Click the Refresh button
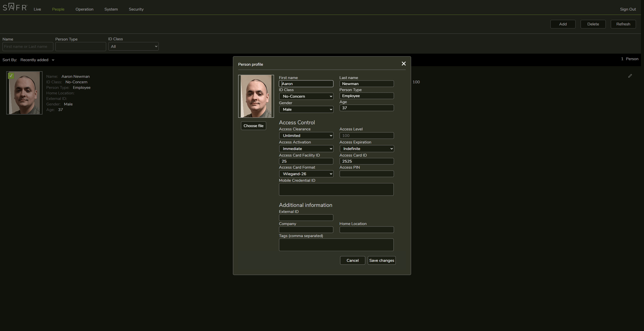 click(623, 24)
